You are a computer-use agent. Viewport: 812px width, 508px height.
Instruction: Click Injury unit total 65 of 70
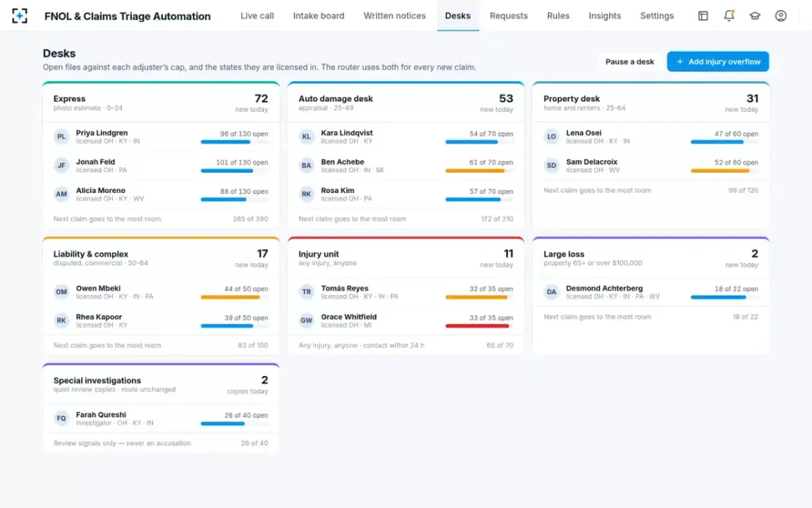pos(500,345)
